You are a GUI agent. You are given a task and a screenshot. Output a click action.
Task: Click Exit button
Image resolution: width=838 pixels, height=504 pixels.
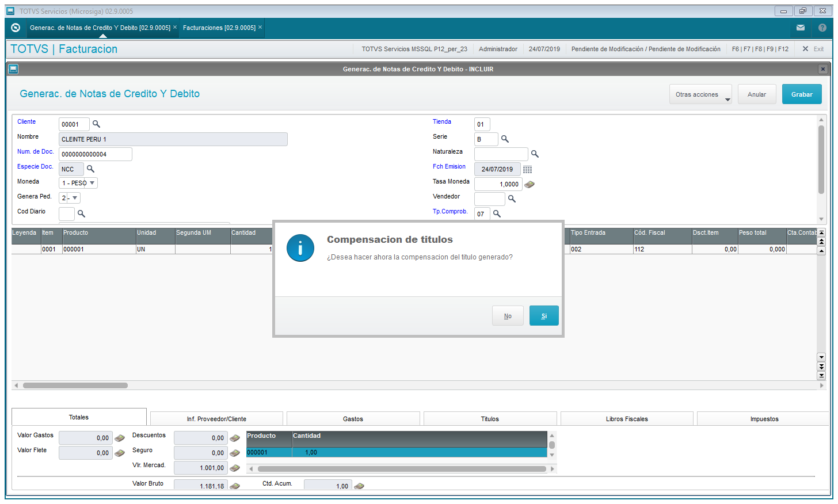pos(813,49)
